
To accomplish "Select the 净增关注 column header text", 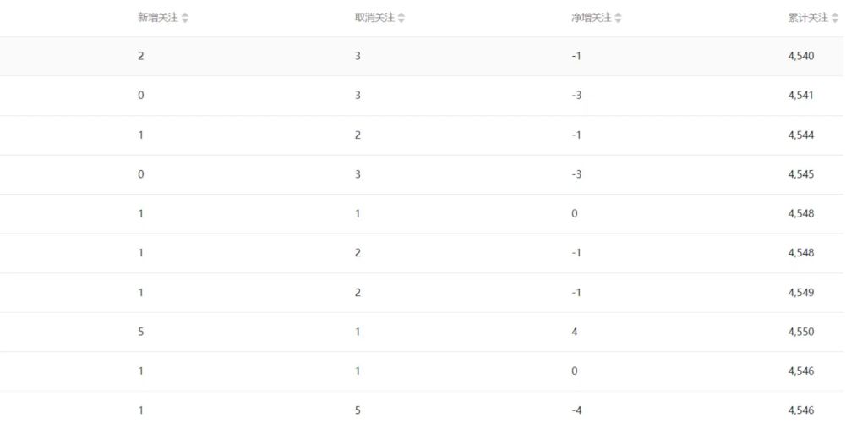I will tap(592, 18).
